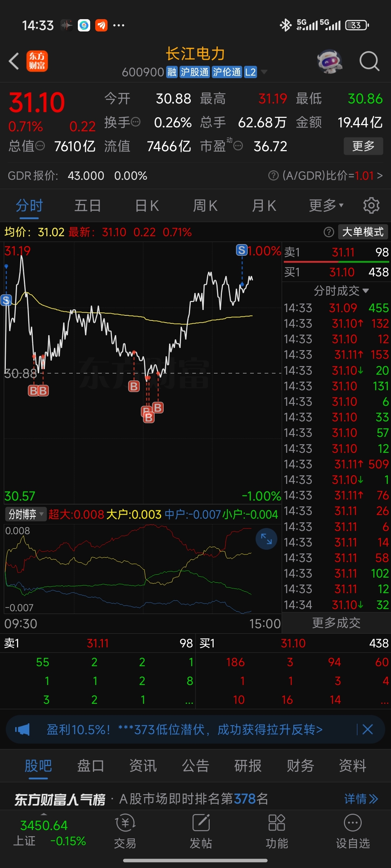
Task: Tap the 市盈 info icon
Action: (238, 146)
